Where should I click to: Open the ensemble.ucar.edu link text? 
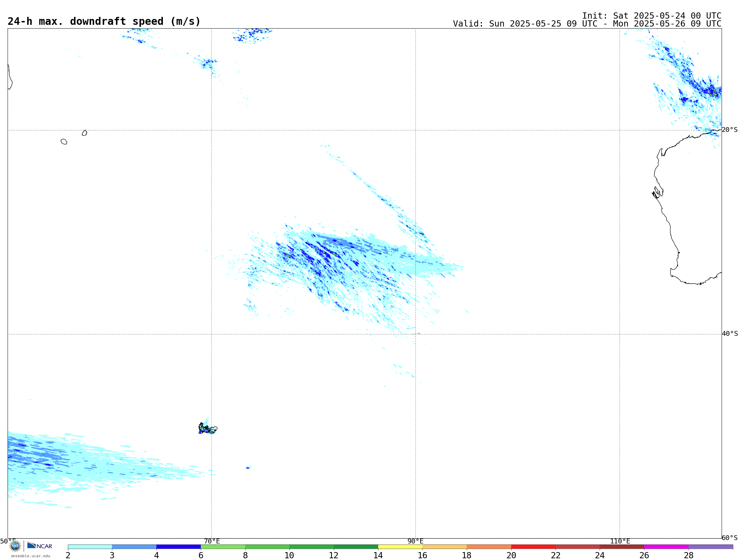[x=31, y=556]
